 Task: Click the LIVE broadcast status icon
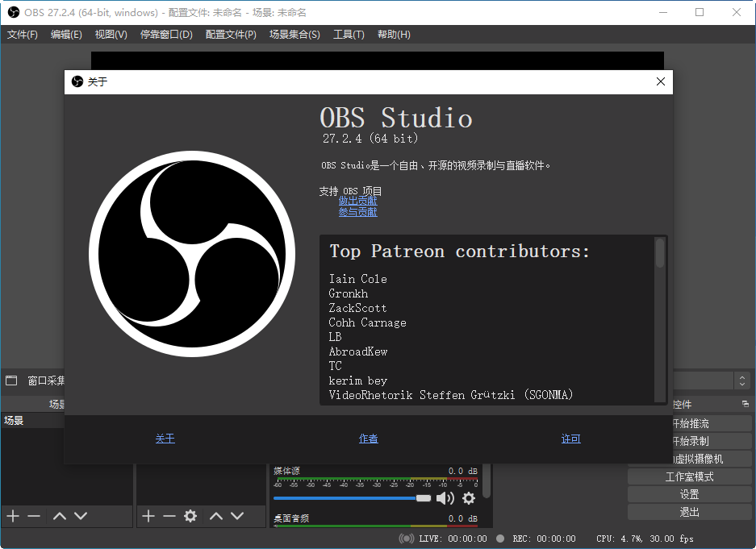pyautogui.click(x=407, y=539)
